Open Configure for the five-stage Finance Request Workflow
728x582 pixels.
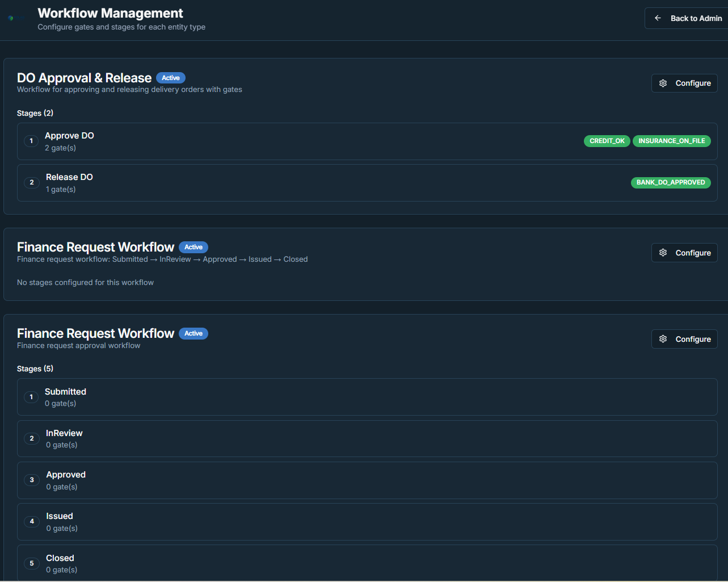684,339
